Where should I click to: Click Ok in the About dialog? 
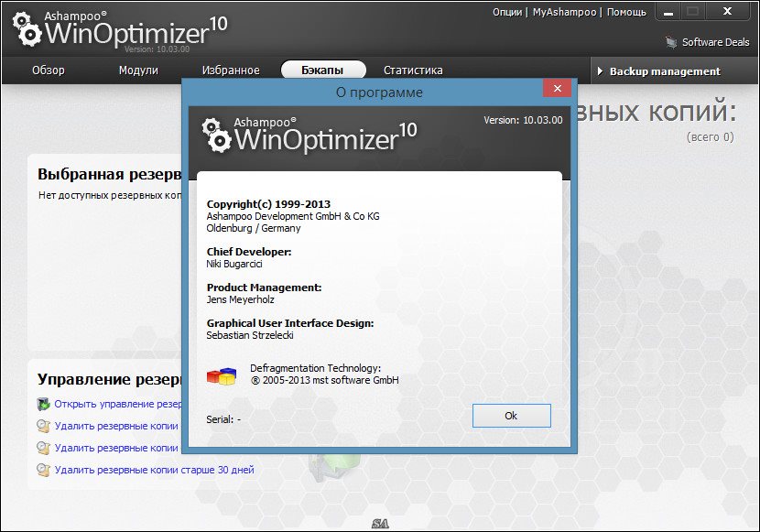pos(511,416)
